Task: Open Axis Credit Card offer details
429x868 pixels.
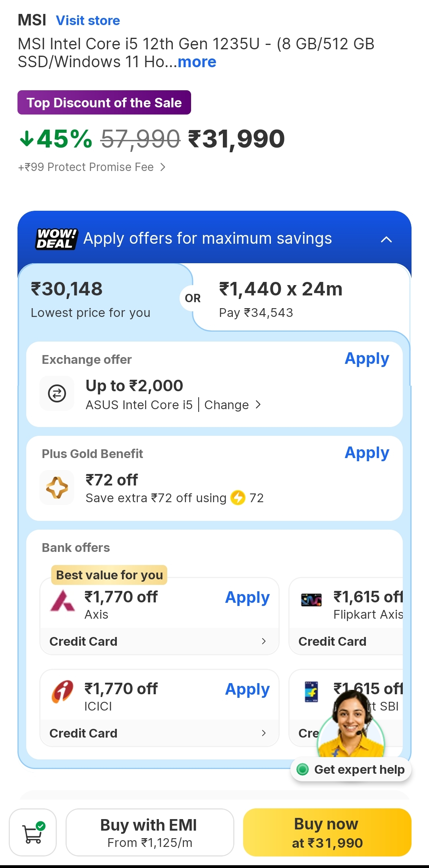Action: coord(159,641)
